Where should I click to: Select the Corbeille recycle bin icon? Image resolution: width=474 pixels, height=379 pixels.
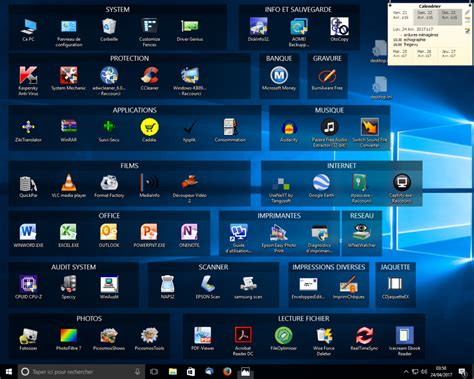(109, 27)
